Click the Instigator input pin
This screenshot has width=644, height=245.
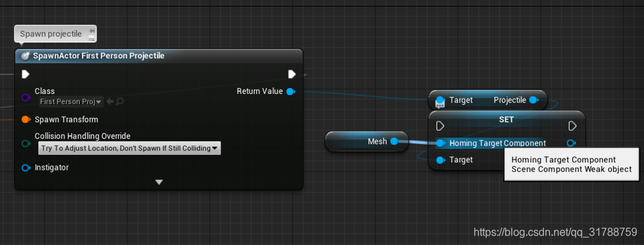[26, 168]
